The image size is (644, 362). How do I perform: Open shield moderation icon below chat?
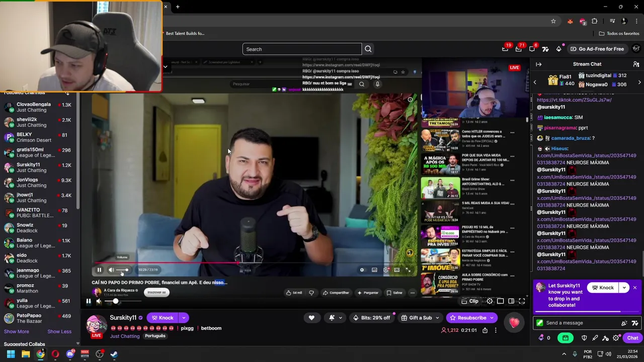pos(584,338)
